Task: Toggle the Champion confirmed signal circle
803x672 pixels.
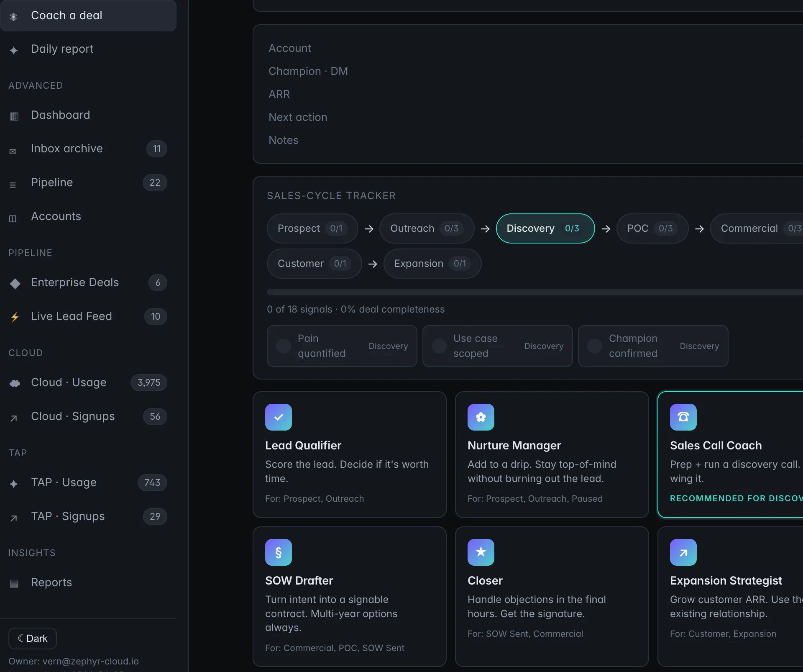Action: click(x=595, y=346)
